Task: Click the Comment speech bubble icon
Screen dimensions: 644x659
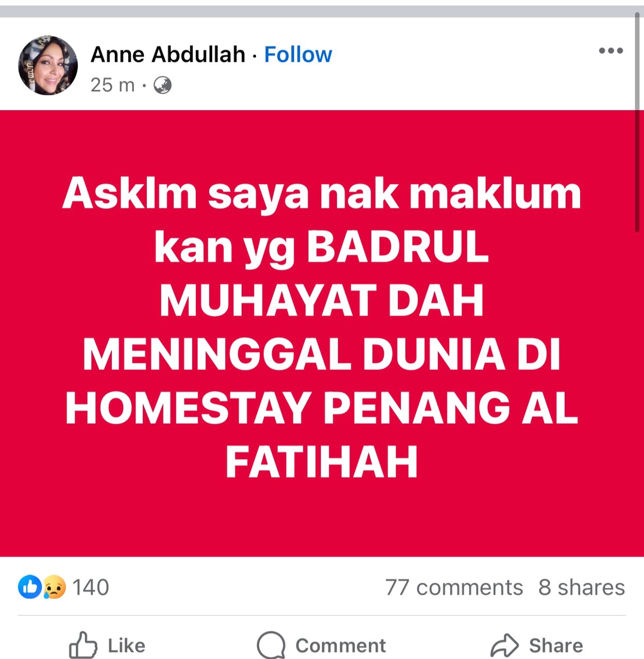Action: click(271, 645)
